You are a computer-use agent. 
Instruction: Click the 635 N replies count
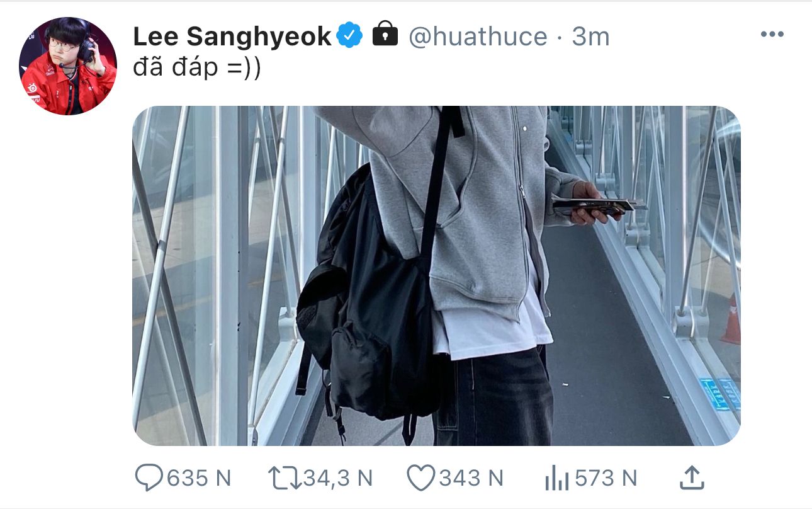click(x=199, y=479)
